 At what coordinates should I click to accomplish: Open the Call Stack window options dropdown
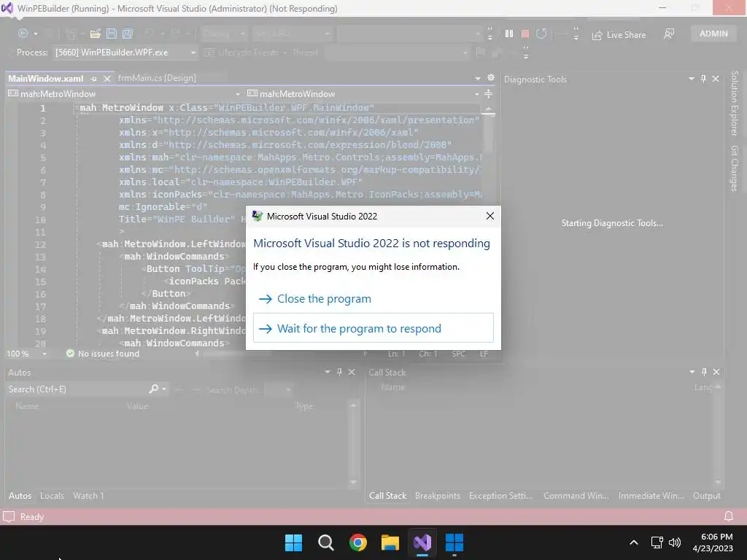(692, 372)
